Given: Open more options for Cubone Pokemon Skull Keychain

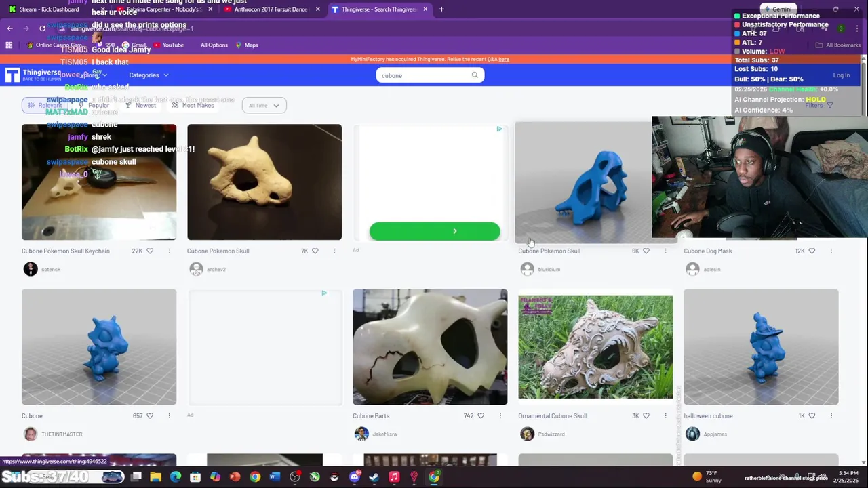Looking at the screenshot, I should click(169, 251).
